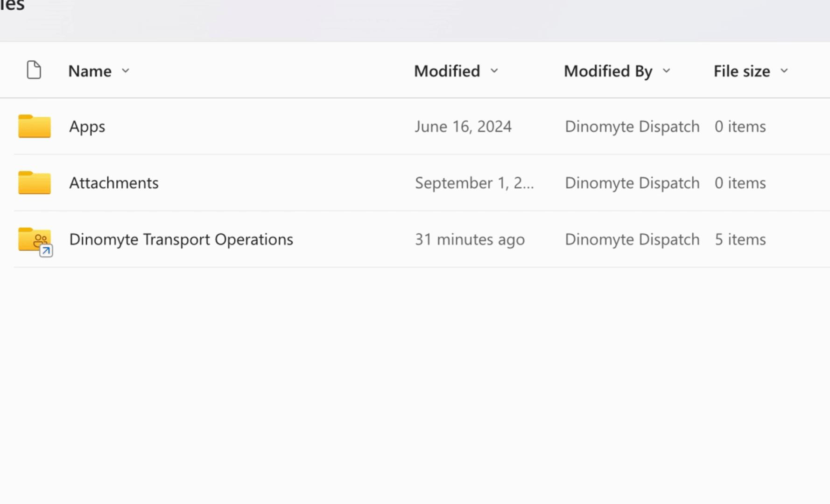Open the File size column dropdown chevron
Screen dimensions: 830x504
click(x=784, y=71)
